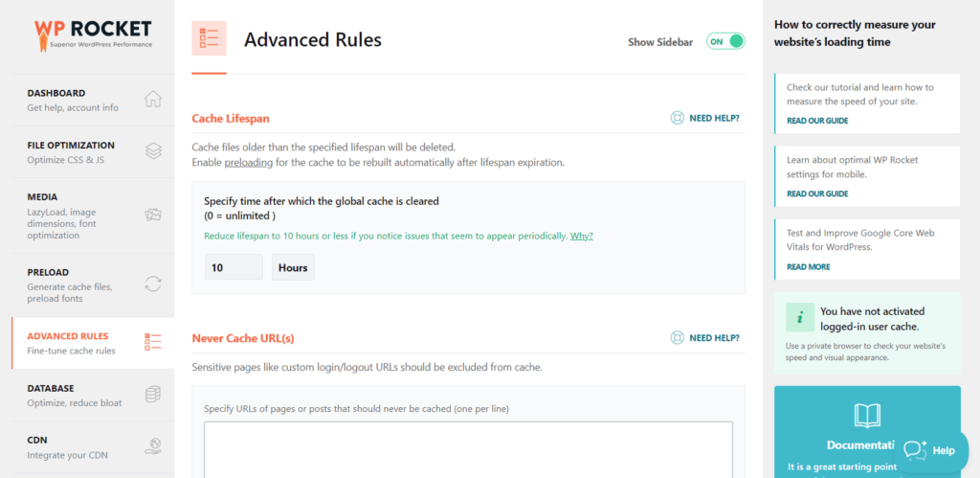The image size is (980, 478).
Task: Click the Never Cache URLs textarea
Action: 468,449
